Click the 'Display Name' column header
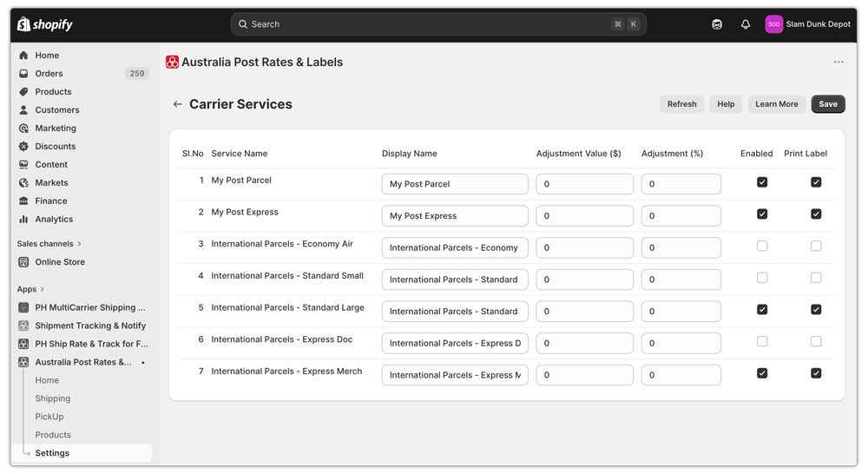Viewport: 868px width, 474px height. 409,154
